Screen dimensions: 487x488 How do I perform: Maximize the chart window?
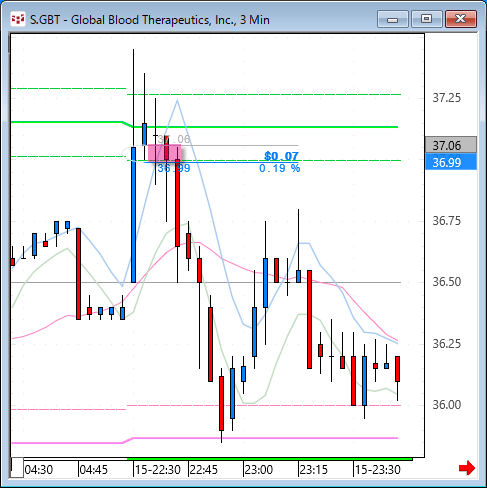click(x=426, y=19)
